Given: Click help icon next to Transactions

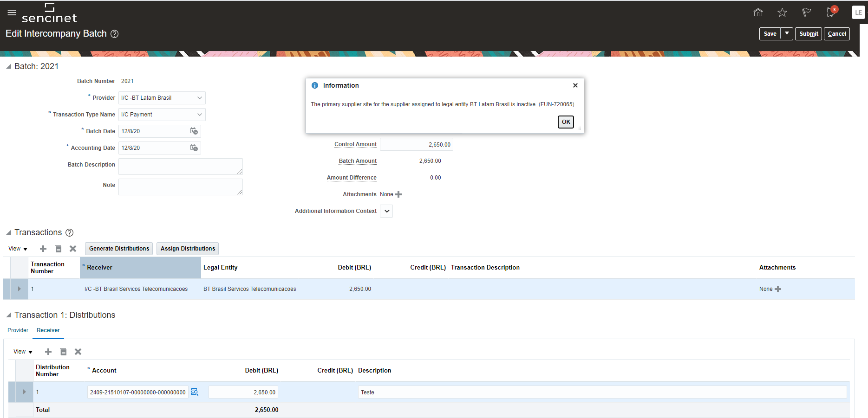Looking at the screenshot, I should pos(70,232).
